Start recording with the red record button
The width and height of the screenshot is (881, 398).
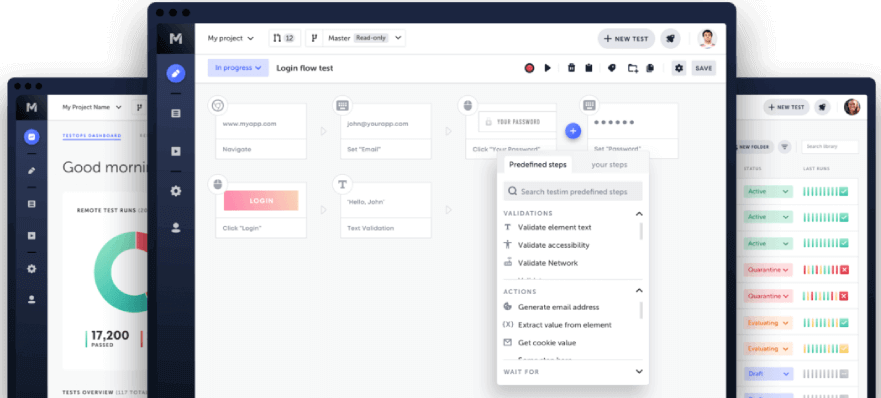click(529, 68)
